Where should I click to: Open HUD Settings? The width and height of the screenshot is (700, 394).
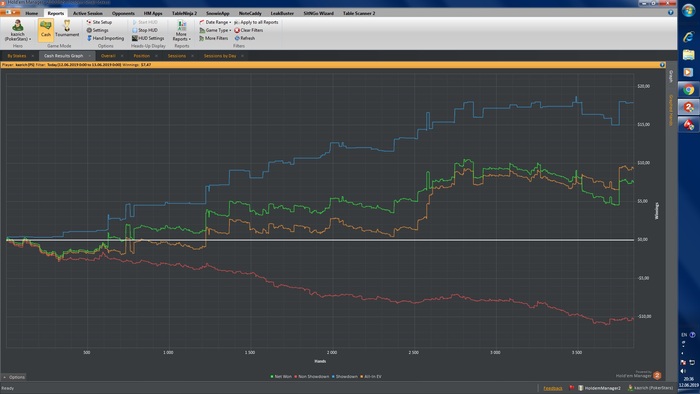pyautogui.click(x=148, y=38)
